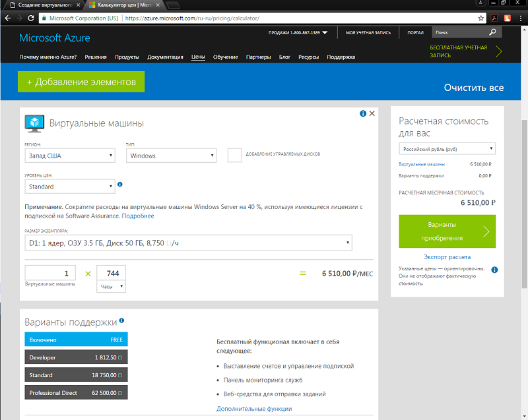The image size is (528, 420).
Task: Open pricing tier dropdown showing Standard
Action: (70, 187)
